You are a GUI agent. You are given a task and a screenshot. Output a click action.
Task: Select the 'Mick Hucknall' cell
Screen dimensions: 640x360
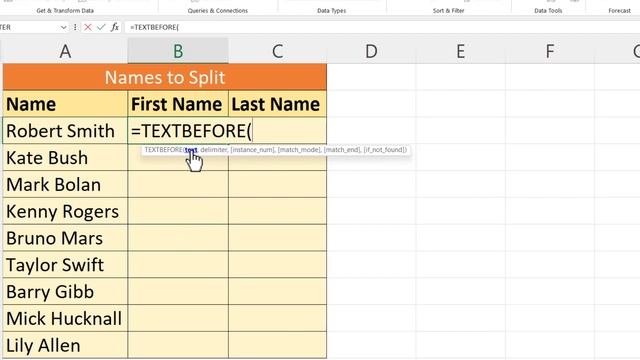coord(65,318)
